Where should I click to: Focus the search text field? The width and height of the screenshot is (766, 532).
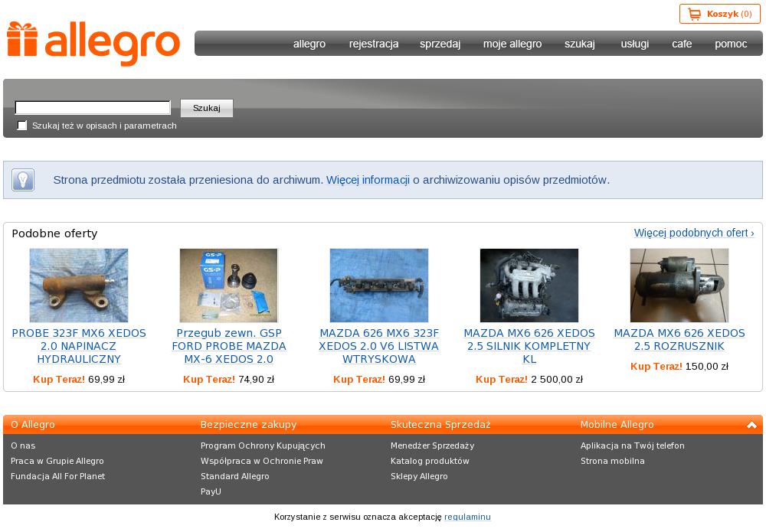tap(93, 107)
